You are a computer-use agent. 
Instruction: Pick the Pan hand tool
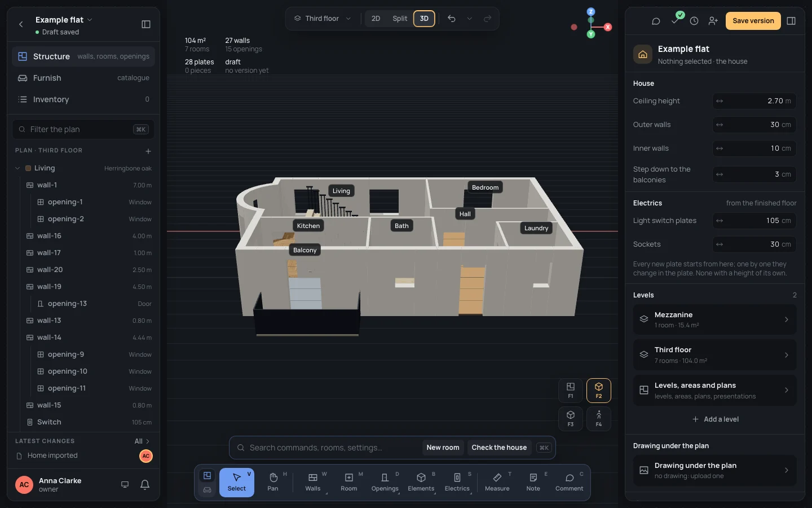point(273,483)
